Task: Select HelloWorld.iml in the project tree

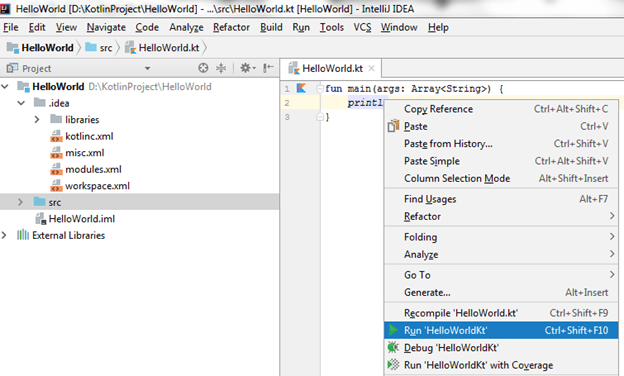Action: [82, 219]
